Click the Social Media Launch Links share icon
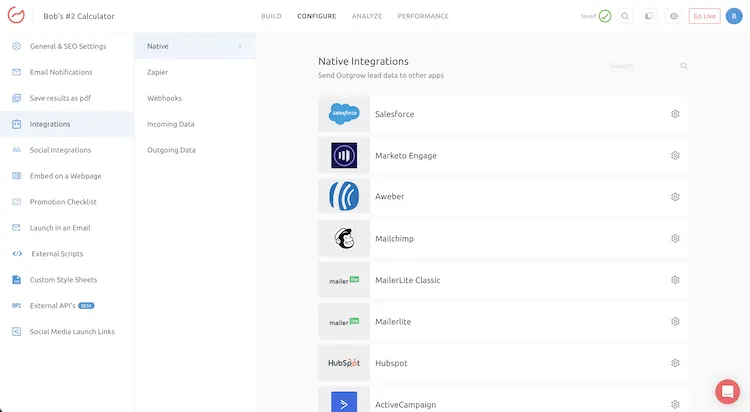Screen dimensions: 750x412 click(16, 332)
